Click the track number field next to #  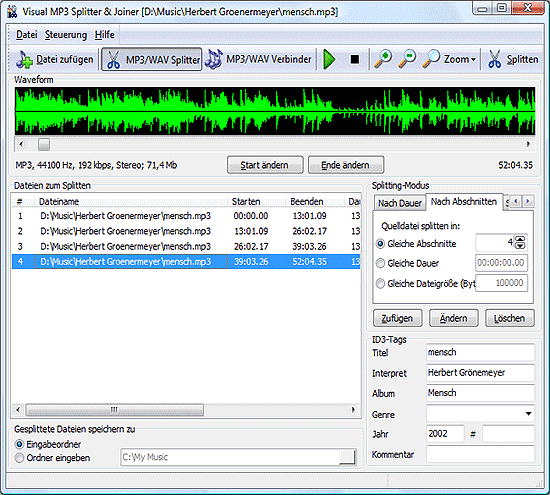point(509,434)
